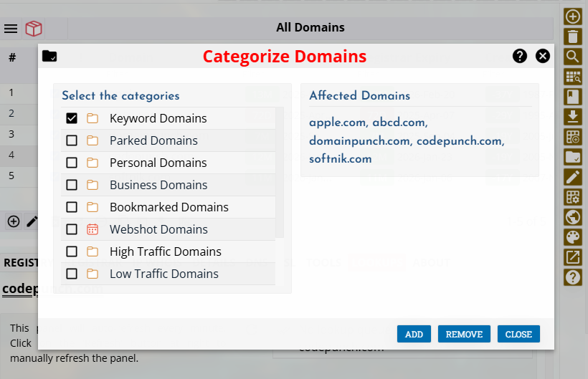Click the category list scrollbar
This screenshot has height=379, width=588.
pyautogui.click(x=280, y=172)
